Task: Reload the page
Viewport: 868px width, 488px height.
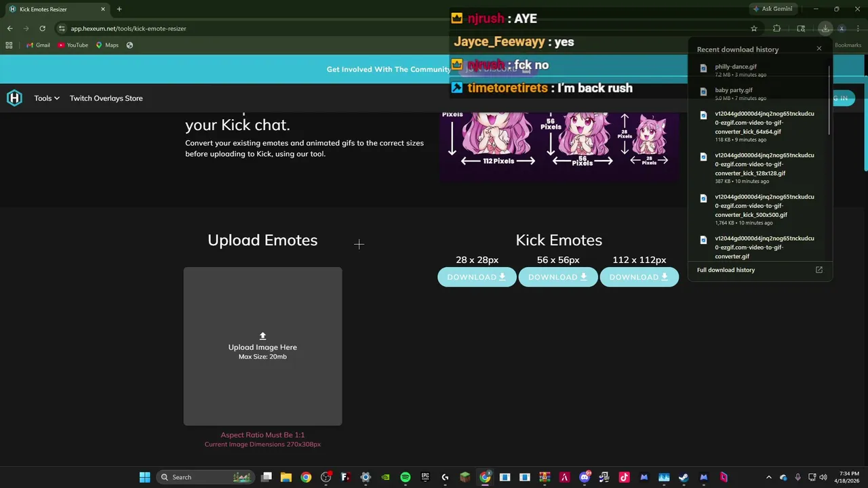Action: tap(42, 28)
